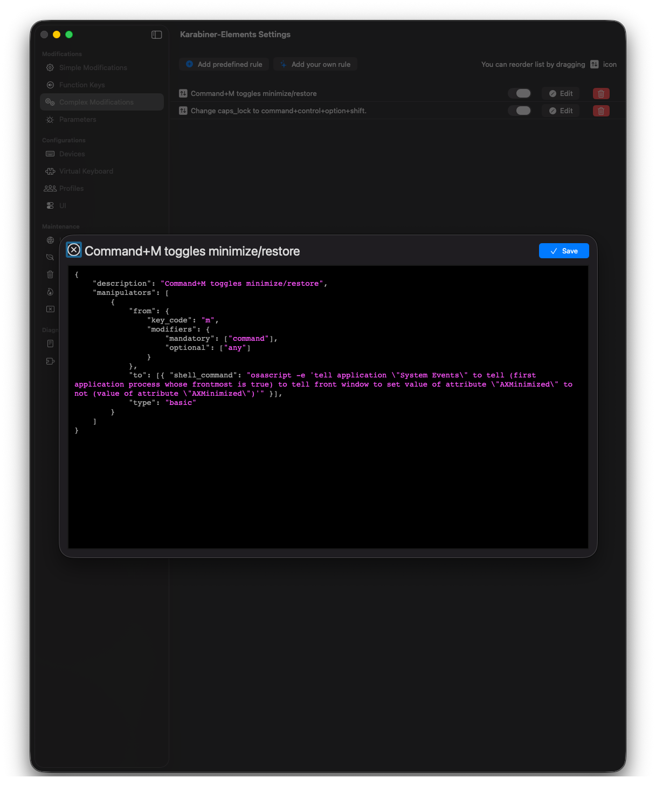Toggle the Change caps_lock rule switch
The image size is (656, 812).
520,111
